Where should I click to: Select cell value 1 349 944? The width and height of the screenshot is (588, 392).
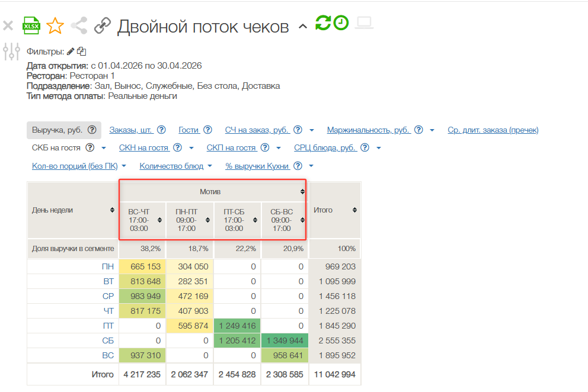(x=285, y=340)
